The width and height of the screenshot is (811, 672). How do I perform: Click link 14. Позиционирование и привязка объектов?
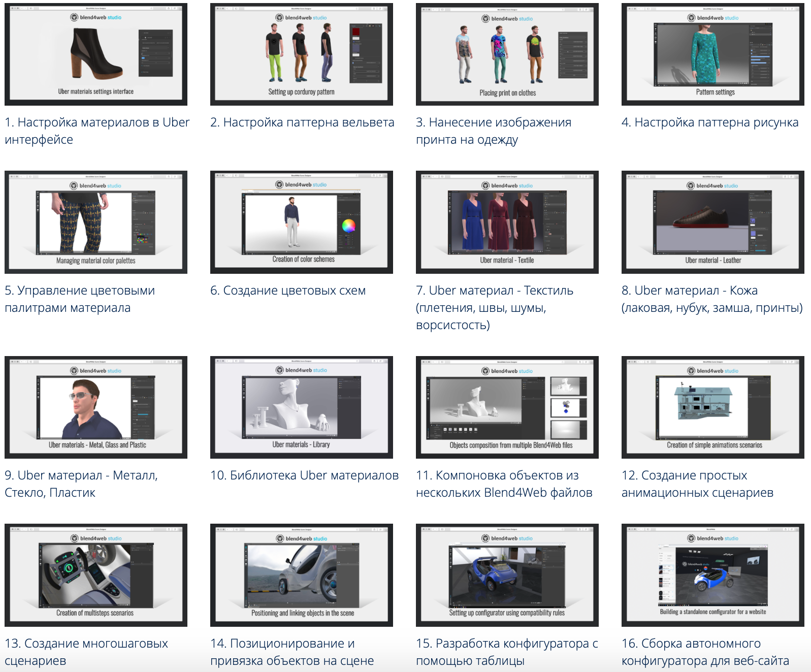click(292, 652)
